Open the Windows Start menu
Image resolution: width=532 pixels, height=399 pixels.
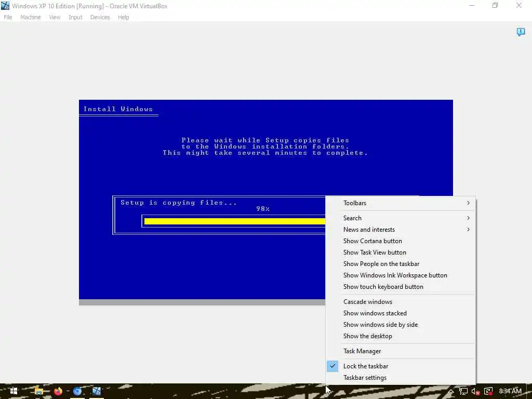point(14,391)
